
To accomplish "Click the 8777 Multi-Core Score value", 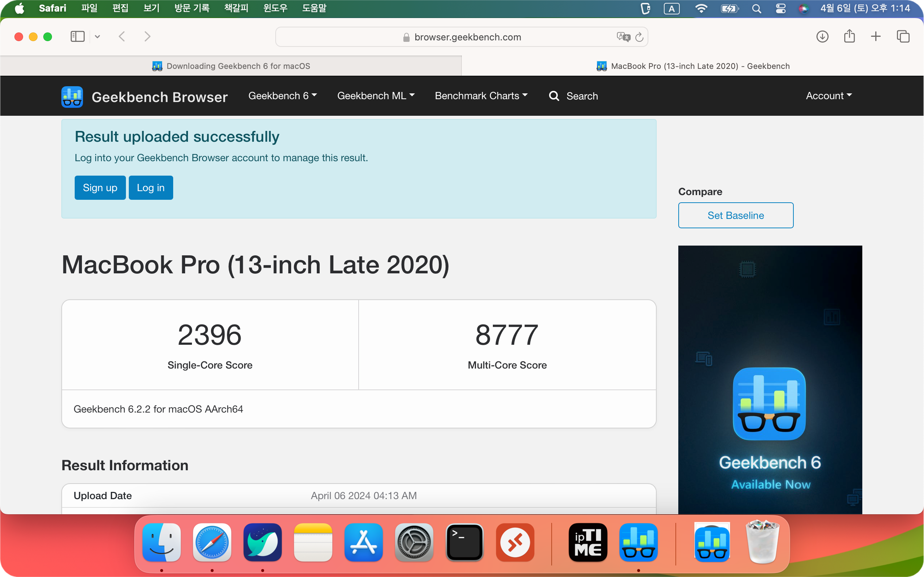I will (507, 335).
